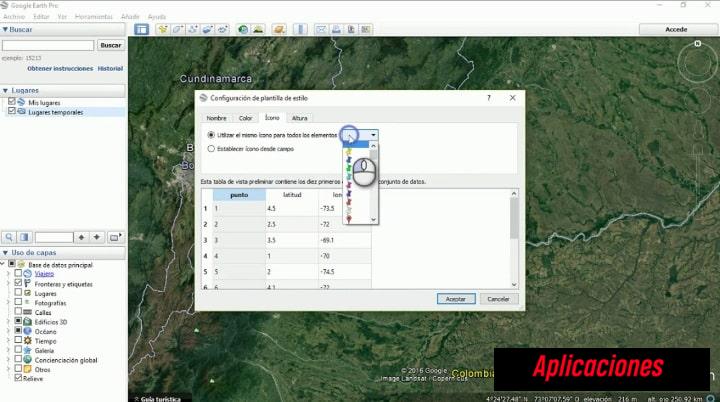The image size is (720, 402).
Task: Click the move down arrow in Lugares panel
Action: point(96,237)
